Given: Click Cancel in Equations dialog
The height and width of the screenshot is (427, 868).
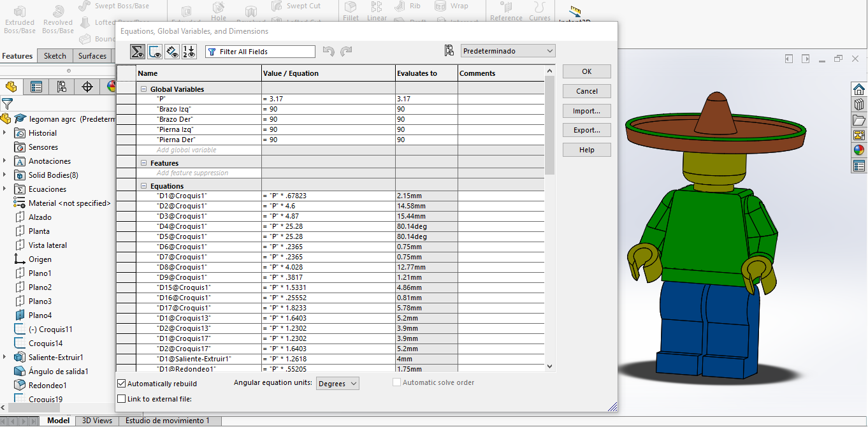Looking at the screenshot, I should pyautogui.click(x=587, y=91).
